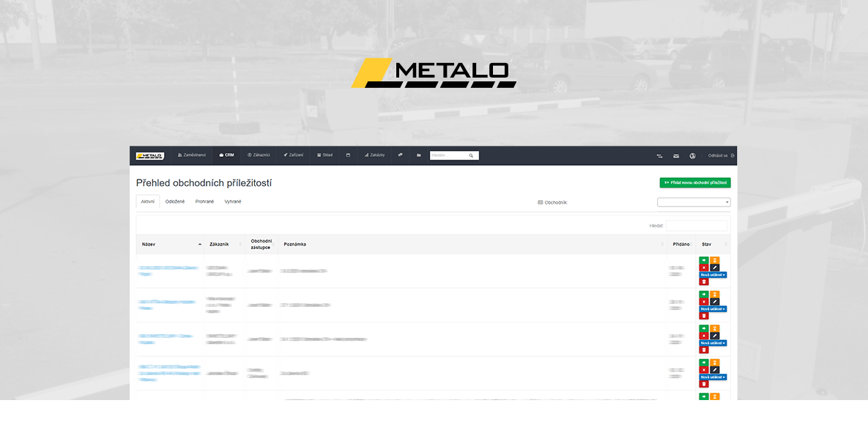Image resolution: width=868 pixels, height=425 pixels.
Task: Open Zařízení in the navbar
Action: [294, 155]
